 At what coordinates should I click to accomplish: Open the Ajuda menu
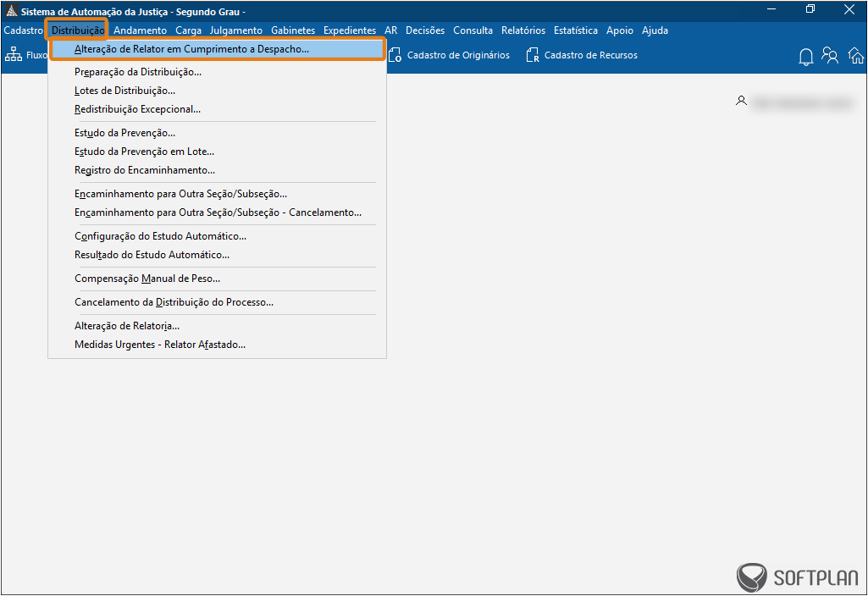click(x=655, y=30)
